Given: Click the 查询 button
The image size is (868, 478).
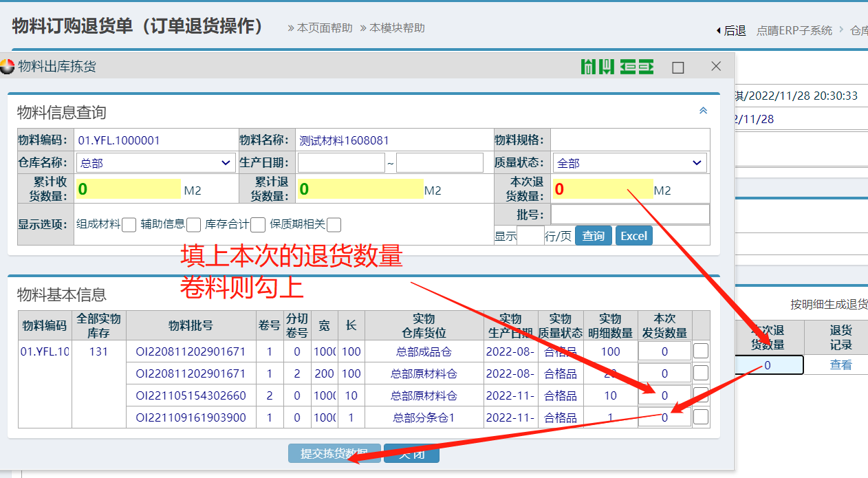Looking at the screenshot, I should 593,236.
